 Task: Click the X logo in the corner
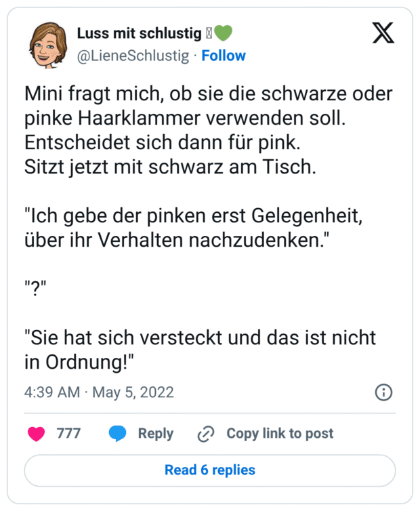[383, 33]
